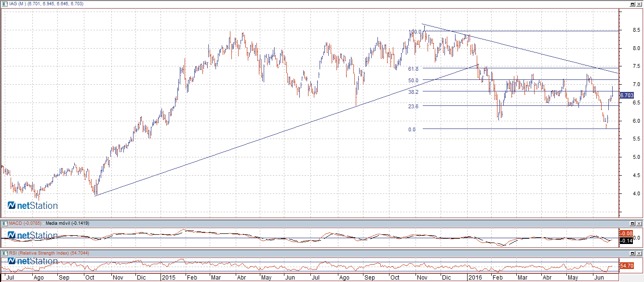Image resolution: width=644 pixels, height=282 pixels.
Task: Close the MACD indicator panel
Action: tap(639, 224)
